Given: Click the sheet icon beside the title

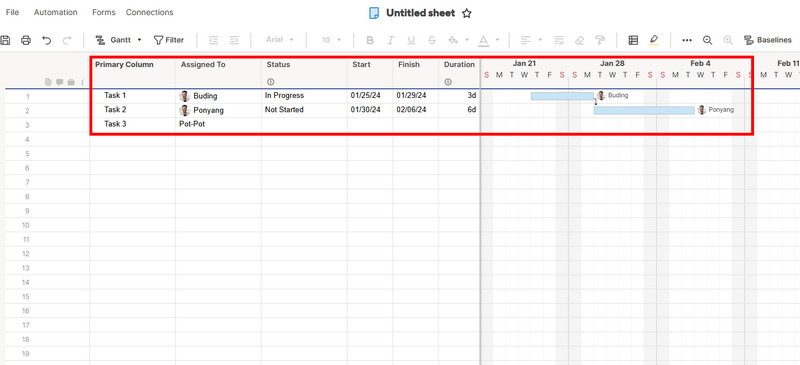Looking at the screenshot, I should coord(374,13).
